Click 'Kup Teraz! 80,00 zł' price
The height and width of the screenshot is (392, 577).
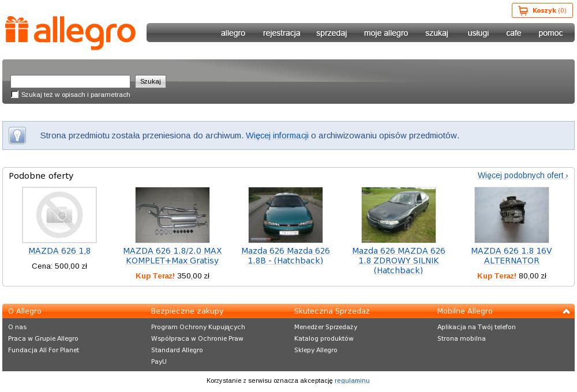click(x=511, y=276)
